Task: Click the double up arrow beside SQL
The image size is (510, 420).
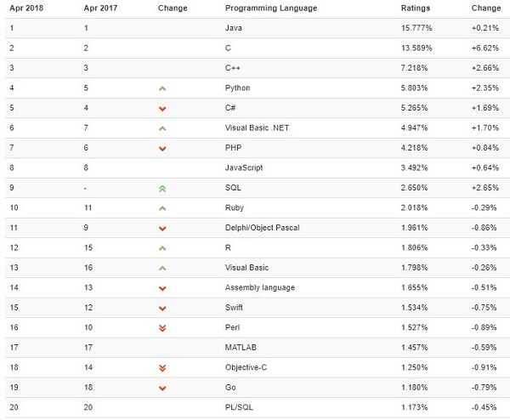Action: [162, 188]
